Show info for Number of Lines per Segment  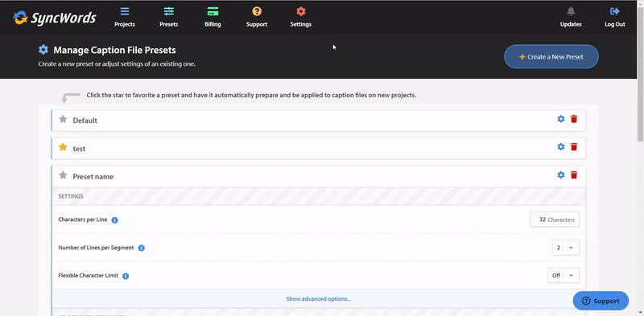(142, 248)
